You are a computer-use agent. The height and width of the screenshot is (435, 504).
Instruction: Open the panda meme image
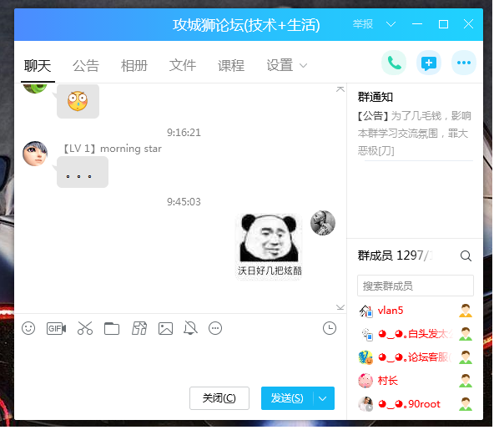pos(270,246)
